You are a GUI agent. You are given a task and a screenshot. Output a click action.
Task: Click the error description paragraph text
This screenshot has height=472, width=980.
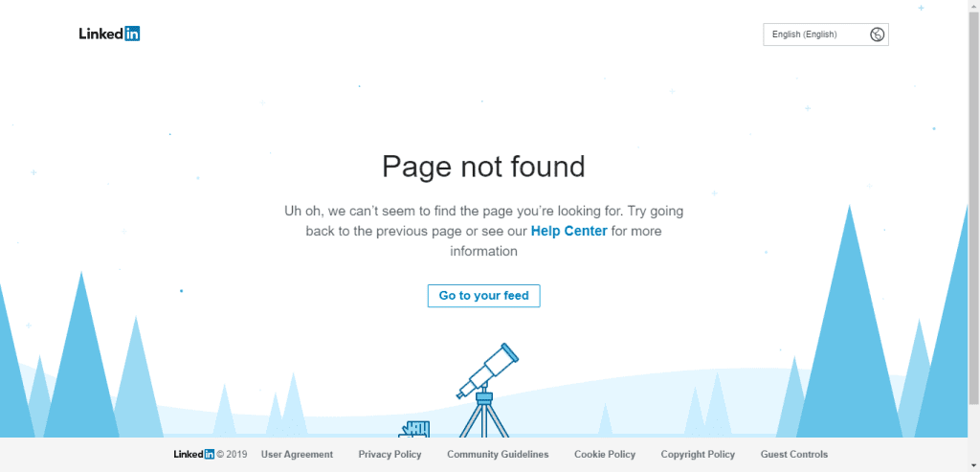[x=483, y=231]
